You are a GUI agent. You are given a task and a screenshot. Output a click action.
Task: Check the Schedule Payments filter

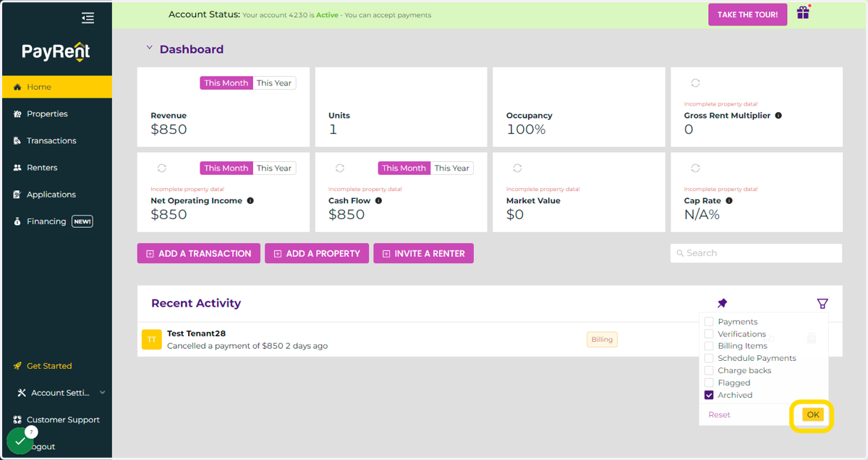[x=709, y=358]
